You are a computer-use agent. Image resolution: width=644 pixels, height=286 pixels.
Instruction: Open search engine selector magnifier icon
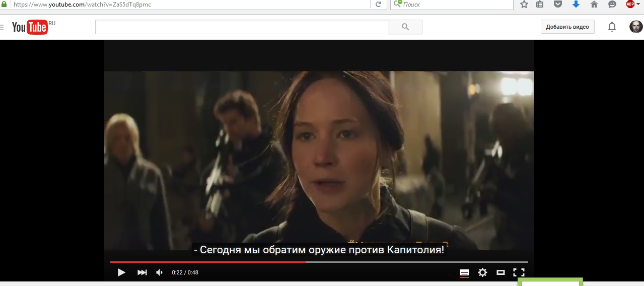pyautogui.click(x=397, y=4)
